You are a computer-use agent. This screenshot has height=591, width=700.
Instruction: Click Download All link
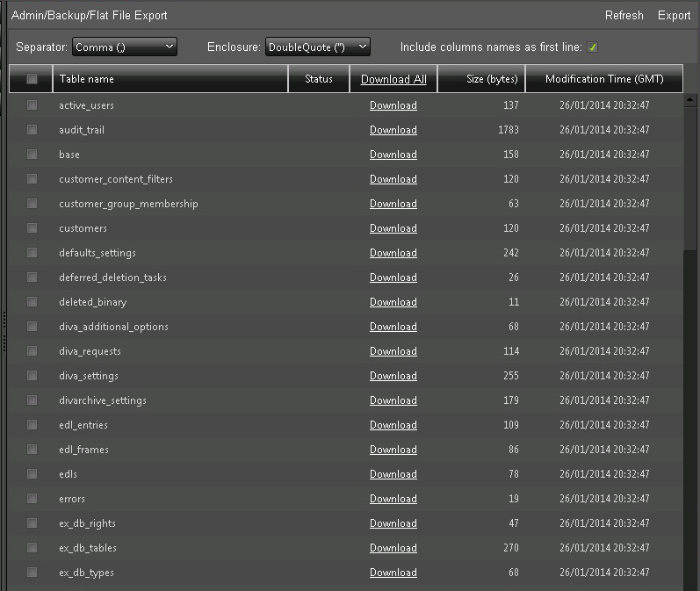coord(393,79)
